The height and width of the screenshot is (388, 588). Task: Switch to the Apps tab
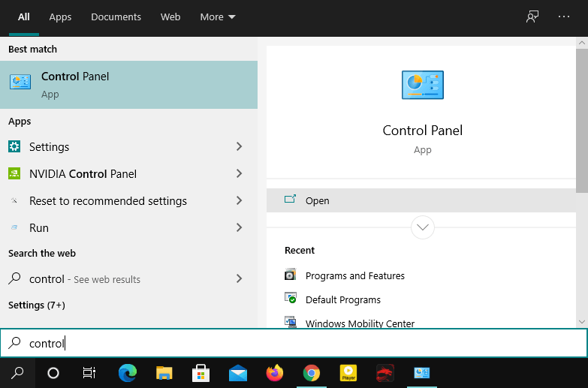[60, 17]
